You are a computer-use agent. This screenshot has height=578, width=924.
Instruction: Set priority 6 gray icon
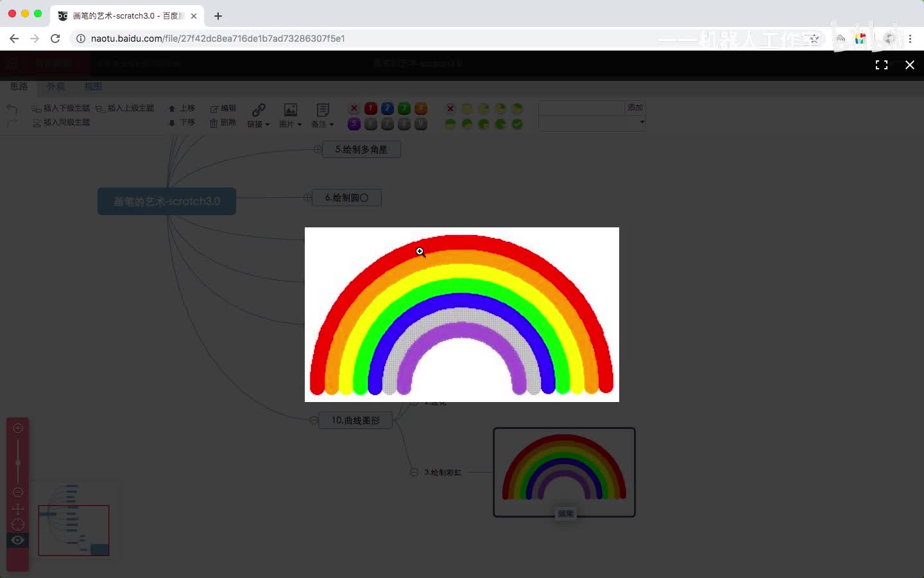370,124
